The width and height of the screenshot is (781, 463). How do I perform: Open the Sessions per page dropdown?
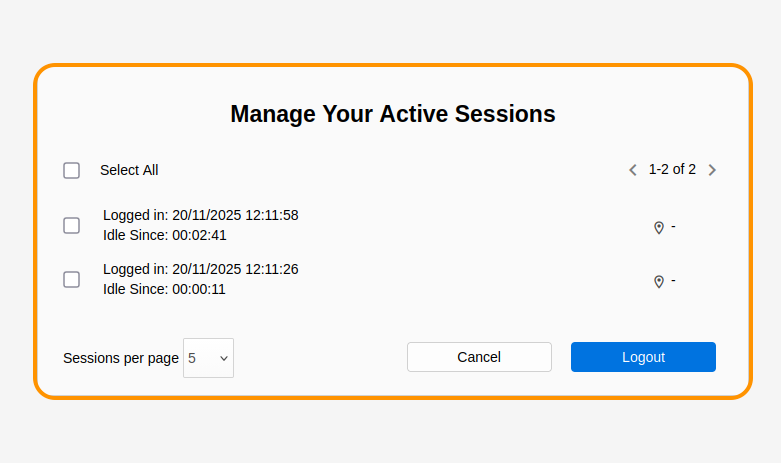208,358
